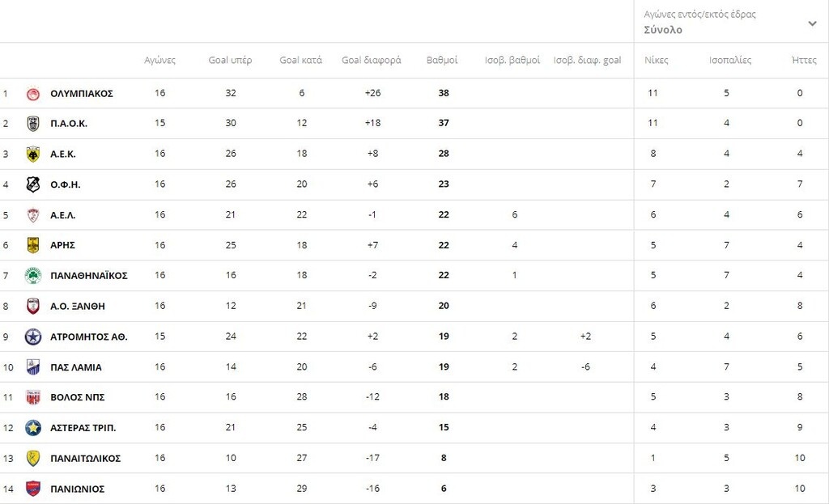The width and height of the screenshot is (829, 504).
Task: Click the Atromitos blue star logo
Action: click(x=32, y=337)
